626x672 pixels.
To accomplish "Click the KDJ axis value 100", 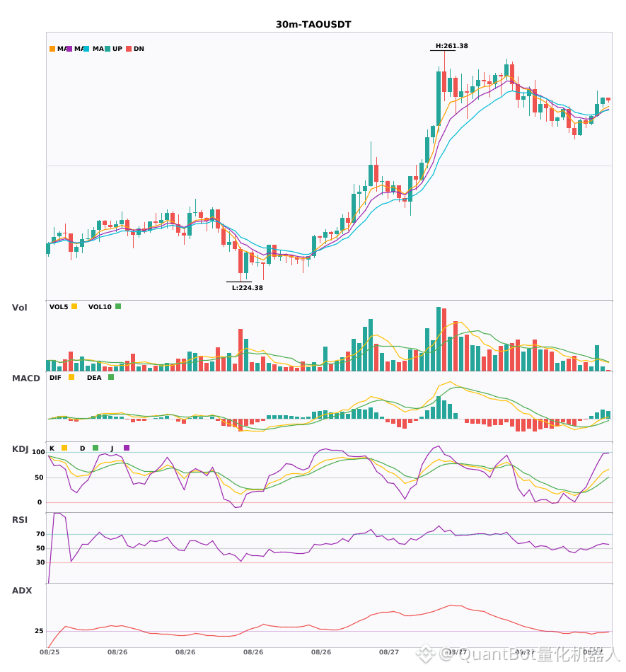I will tap(39, 452).
